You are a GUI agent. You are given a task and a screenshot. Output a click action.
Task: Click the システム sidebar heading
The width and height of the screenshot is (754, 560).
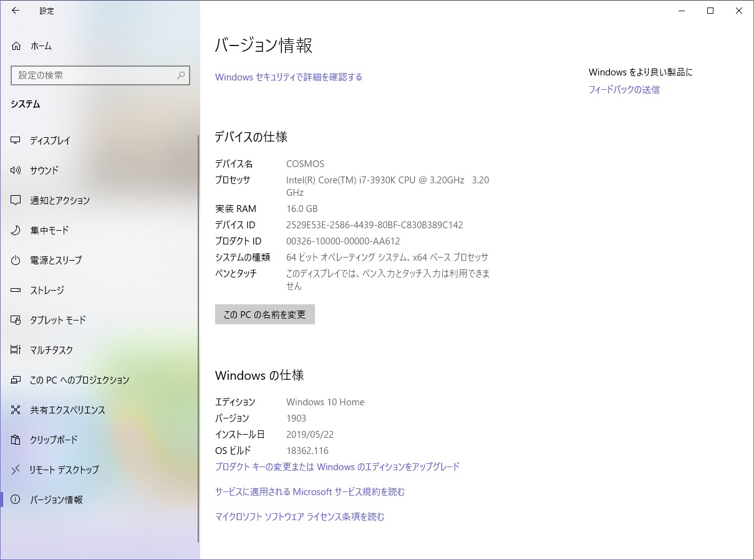26,104
